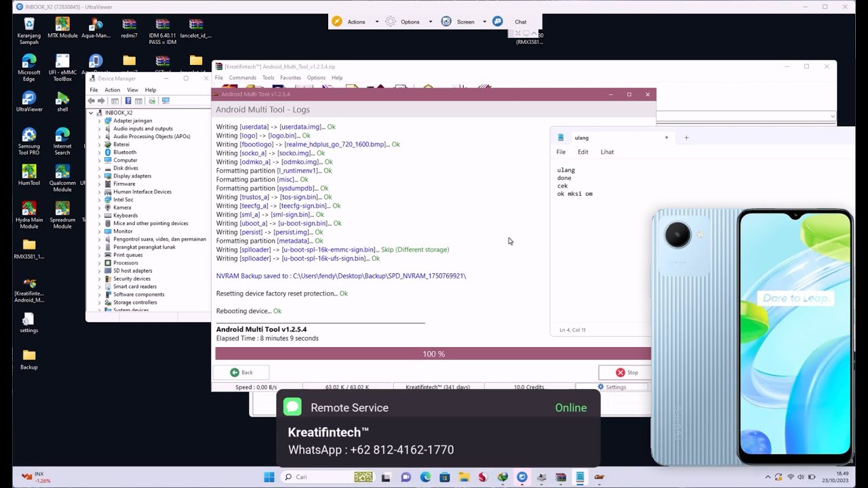Screen dimensions: 868x488
Task: Open View menu in Device Manager
Action: pos(132,89)
